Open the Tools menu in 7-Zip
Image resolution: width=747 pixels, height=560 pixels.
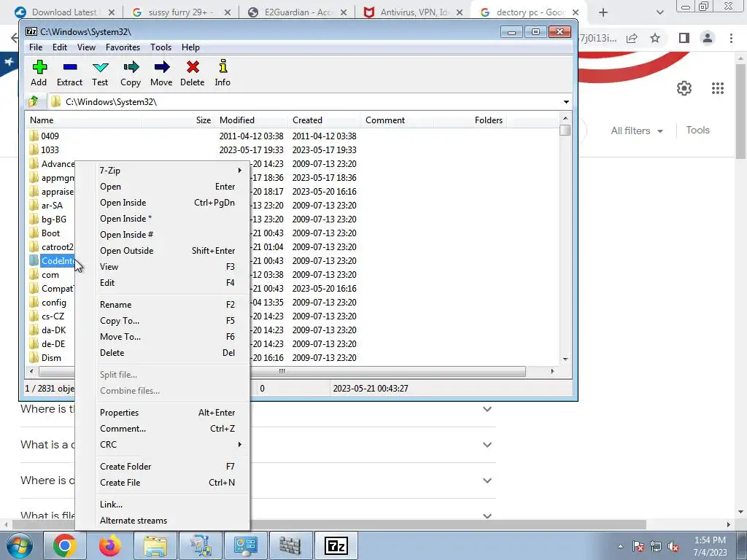coord(160,47)
